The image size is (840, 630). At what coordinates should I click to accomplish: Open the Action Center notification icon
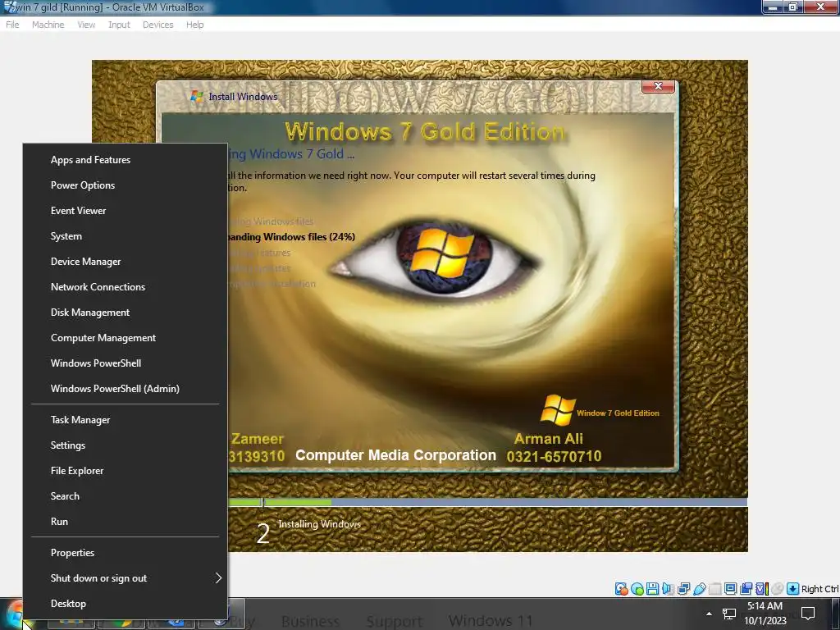pos(807,613)
